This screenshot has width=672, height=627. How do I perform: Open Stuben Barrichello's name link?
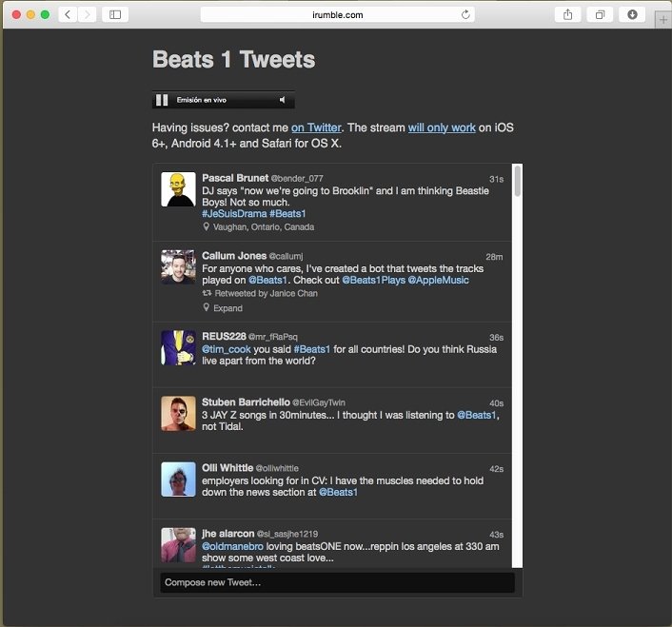(246, 402)
